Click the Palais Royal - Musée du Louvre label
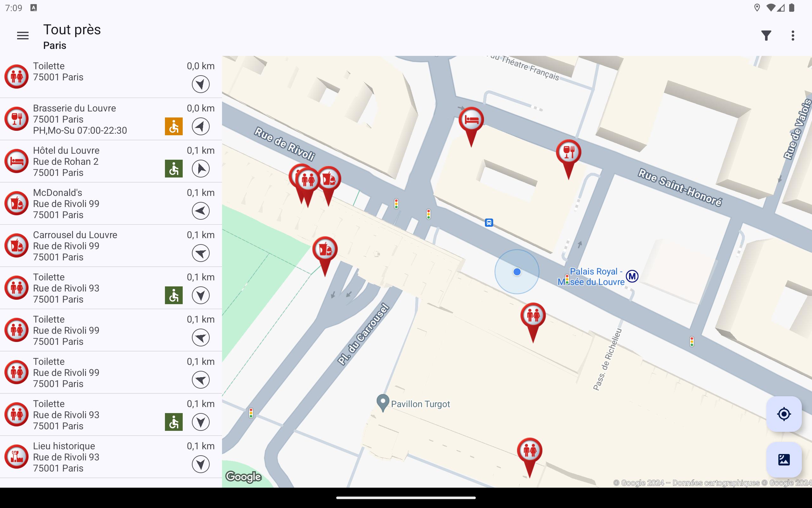Screen dimensions: 812x508 [x=591, y=277]
